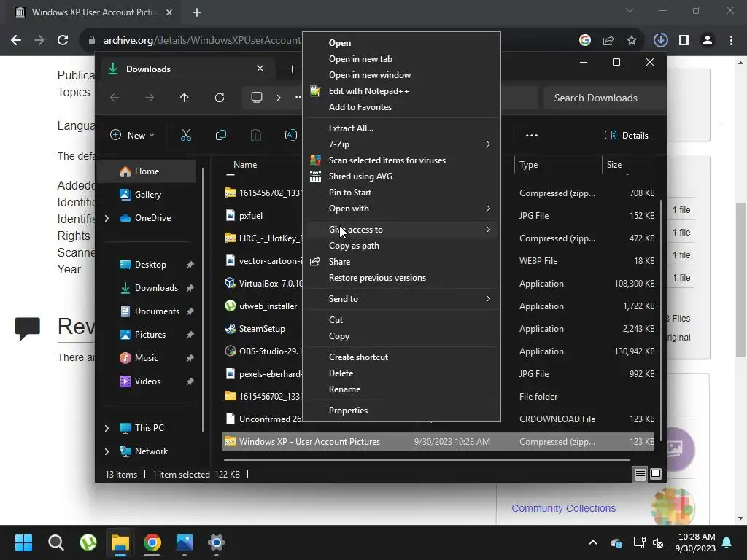Open the notifications bell in the tray

coord(727,542)
